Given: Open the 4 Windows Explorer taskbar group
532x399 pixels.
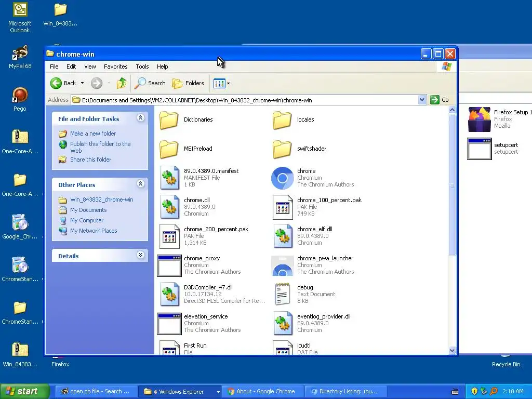Looking at the screenshot, I should (180, 392).
